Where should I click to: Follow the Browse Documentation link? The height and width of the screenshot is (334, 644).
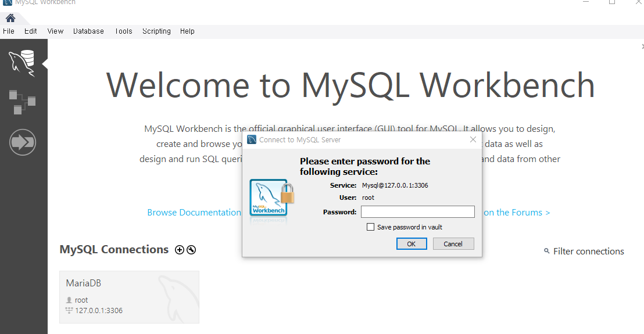point(194,213)
